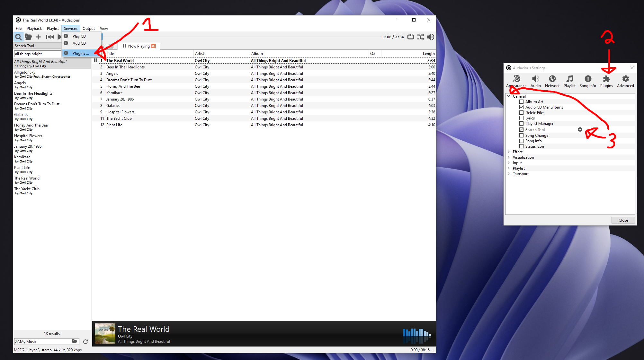Refresh the search library
The width and height of the screenshot is (644, 360).
pos(85,342)
